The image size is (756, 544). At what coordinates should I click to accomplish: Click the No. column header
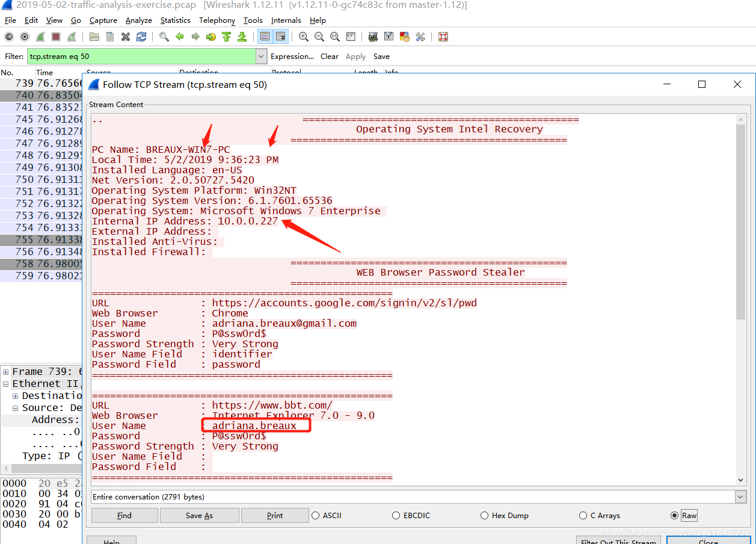(7, 72)
